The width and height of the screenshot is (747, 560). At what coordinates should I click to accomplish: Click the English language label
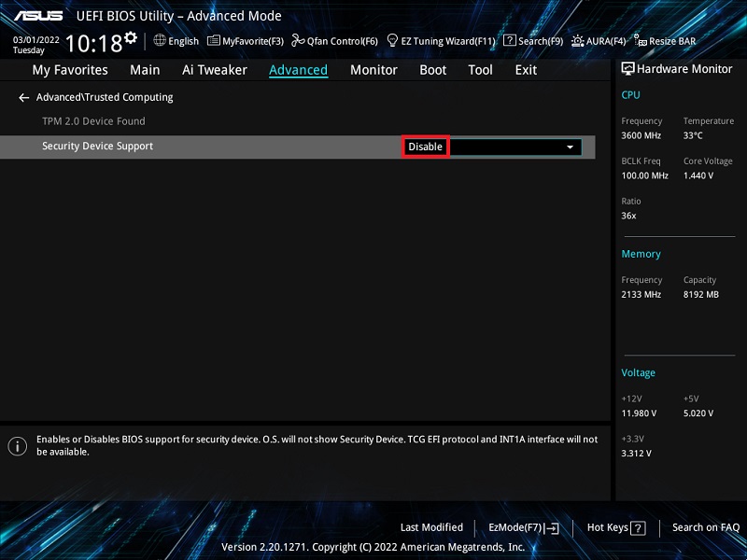pos(183,41)
